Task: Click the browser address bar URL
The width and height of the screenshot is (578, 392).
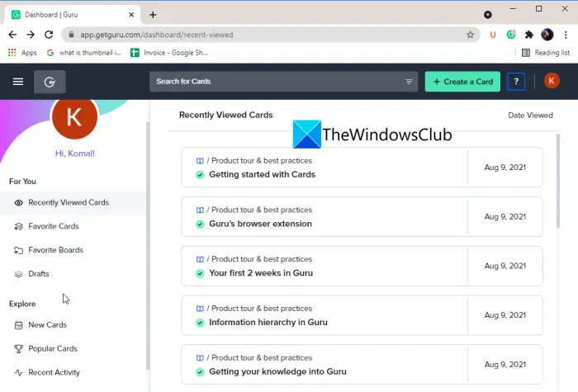Action: [x=157, y=35]
